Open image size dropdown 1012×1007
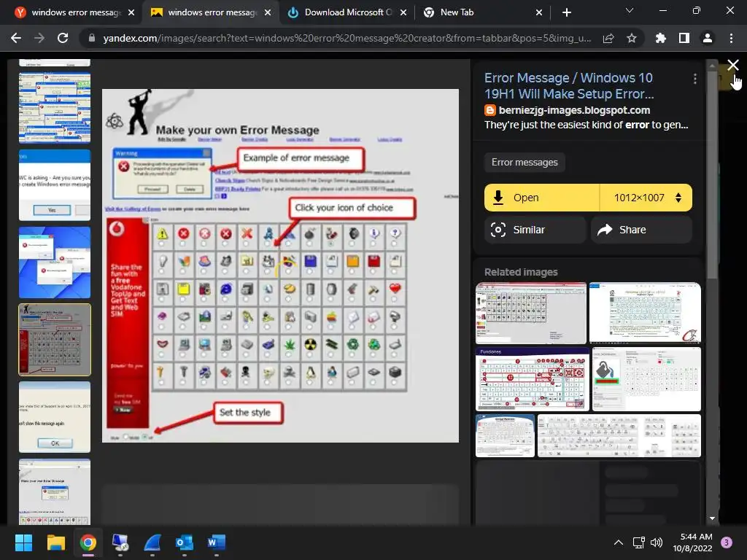747x560 pixels. tap(646, 198)
